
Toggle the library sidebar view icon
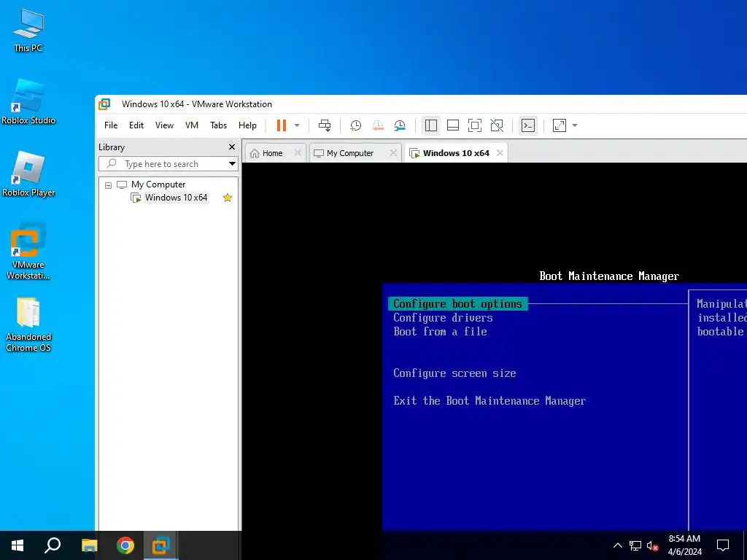[430, 125]
